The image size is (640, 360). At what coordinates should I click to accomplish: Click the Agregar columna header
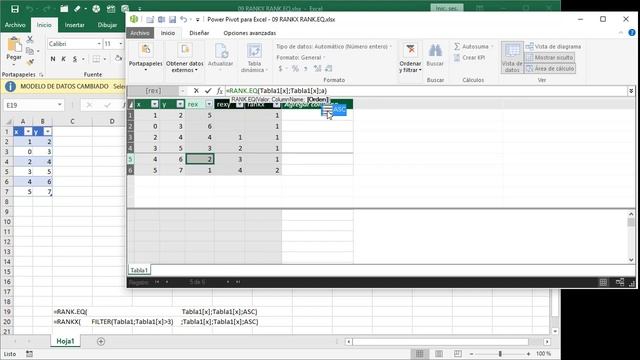tap(317, 105)
